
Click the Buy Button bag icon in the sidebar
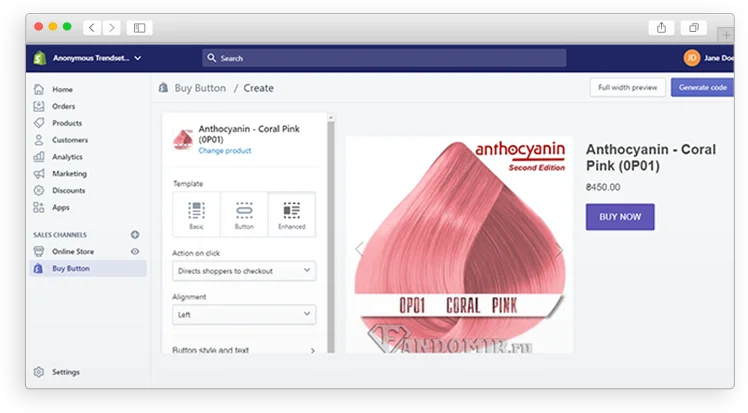point(39,268)
